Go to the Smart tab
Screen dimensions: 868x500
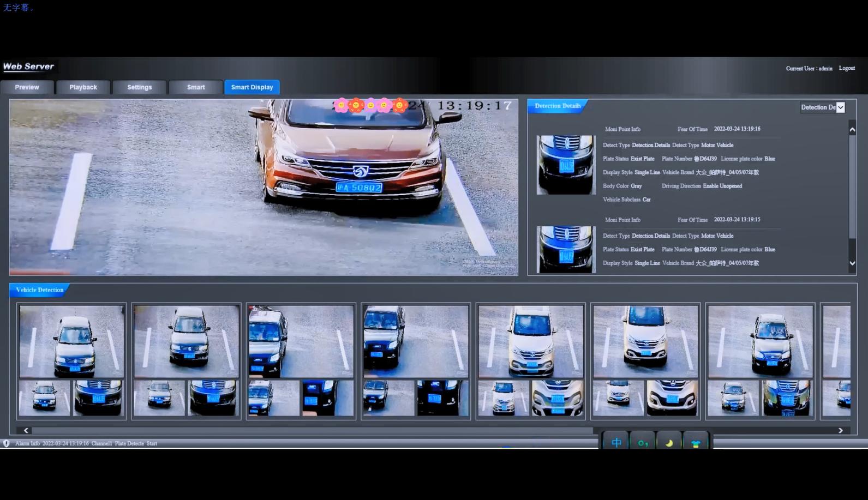(196, 87)
